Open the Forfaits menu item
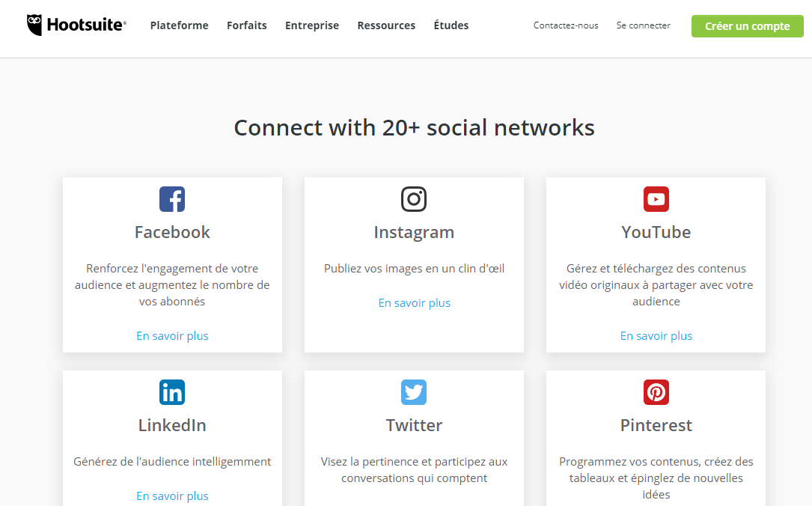 pyautogui.click(x=247, y=25)
